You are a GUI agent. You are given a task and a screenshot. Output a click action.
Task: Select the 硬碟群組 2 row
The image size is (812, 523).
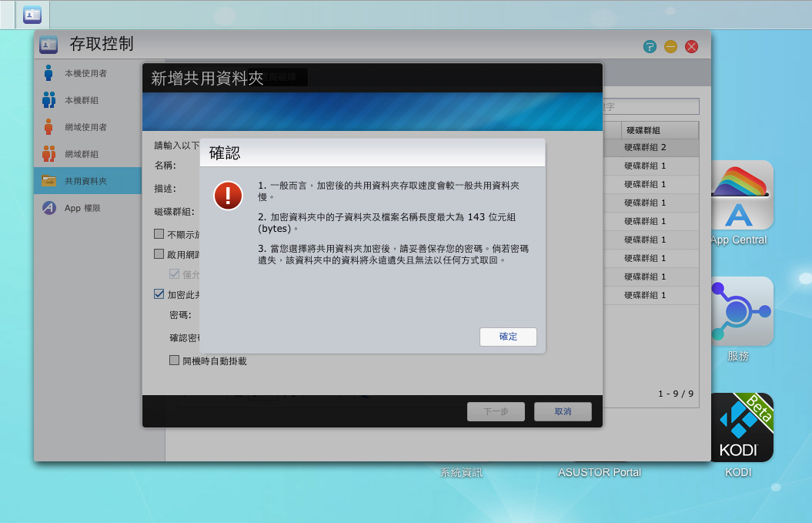point(651,147)
